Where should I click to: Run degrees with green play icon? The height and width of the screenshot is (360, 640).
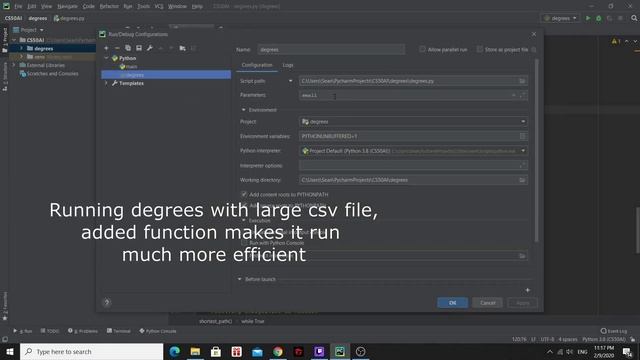click(x=588, y=18)
